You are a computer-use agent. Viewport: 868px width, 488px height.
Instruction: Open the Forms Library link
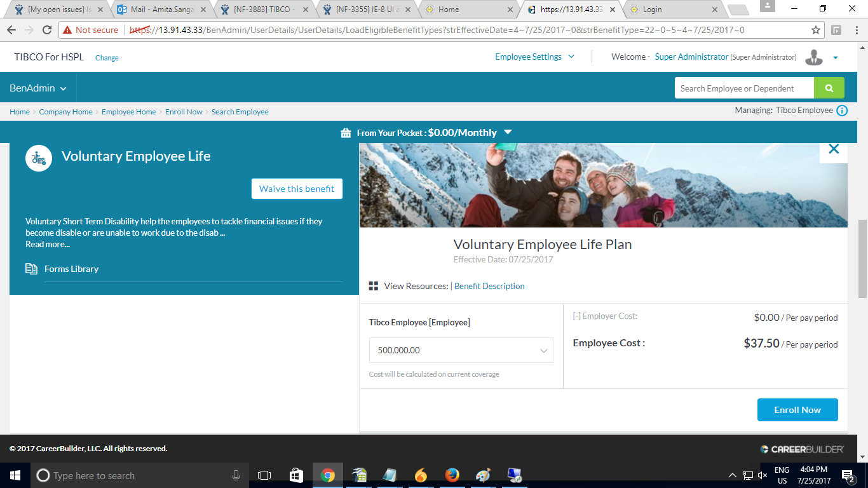pos(71,269)
